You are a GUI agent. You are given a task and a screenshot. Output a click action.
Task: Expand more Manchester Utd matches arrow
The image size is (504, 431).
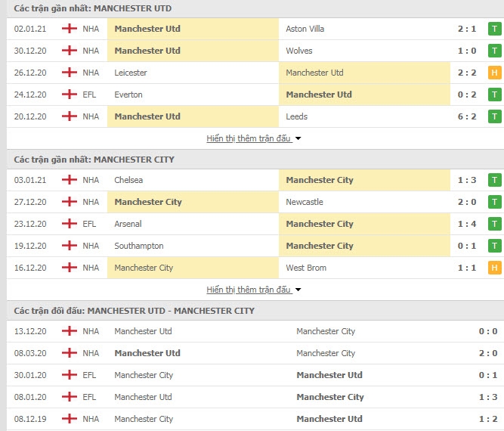298,138
